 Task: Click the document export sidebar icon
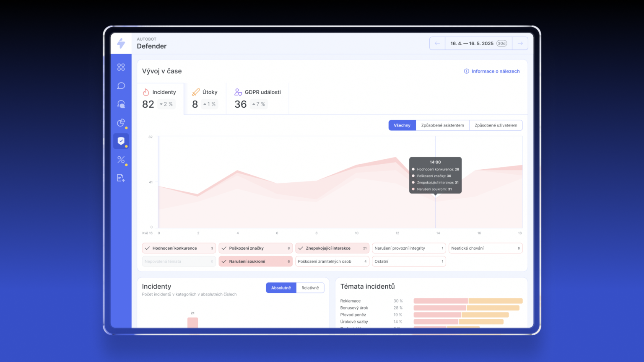point(121,178)
